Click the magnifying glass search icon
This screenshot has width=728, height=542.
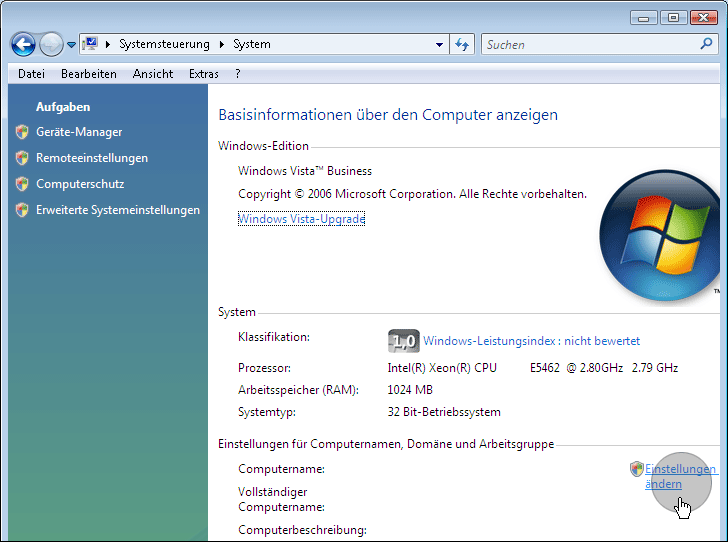[706, 44]
